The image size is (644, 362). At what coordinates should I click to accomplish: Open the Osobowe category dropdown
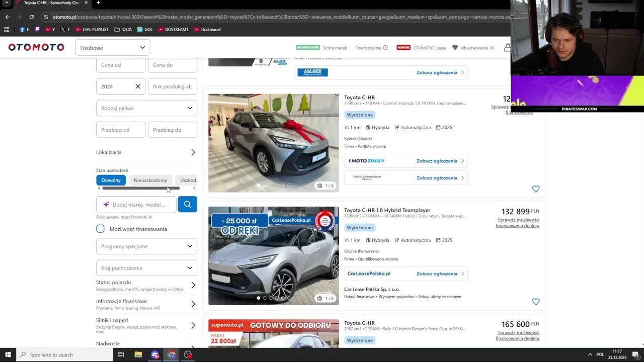[x=113, y=48]
